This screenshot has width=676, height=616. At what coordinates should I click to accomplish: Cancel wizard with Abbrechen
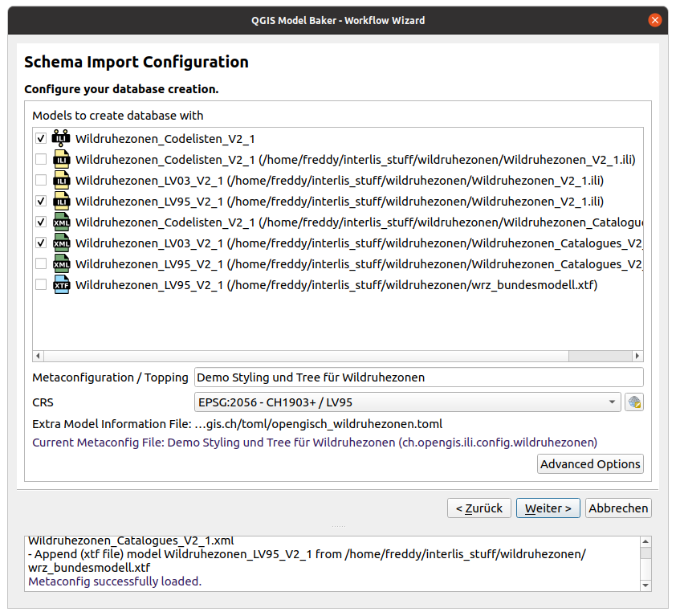click(618, 508)
